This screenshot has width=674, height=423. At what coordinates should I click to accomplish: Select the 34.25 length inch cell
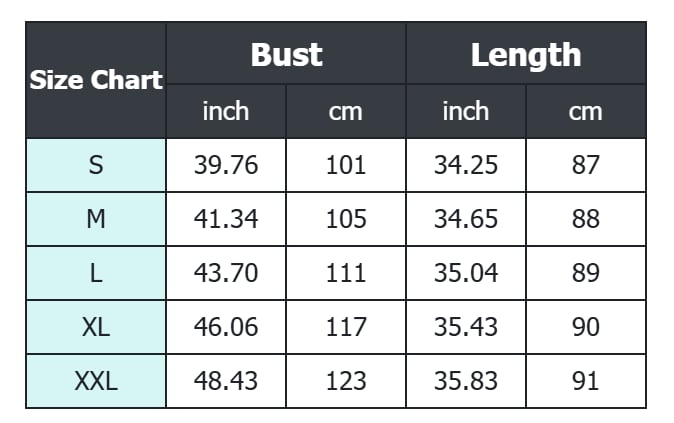(x=466, y=165)
